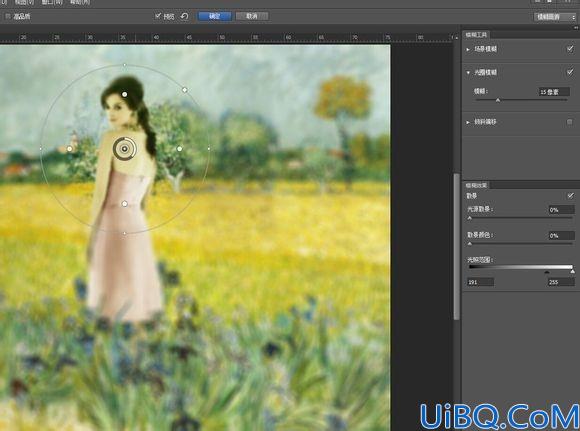This screenshot has height=431, width=580.
Task: Click the bottom feather handle on the pink dress
Action: pyautogui.click(x=125, y=204)
